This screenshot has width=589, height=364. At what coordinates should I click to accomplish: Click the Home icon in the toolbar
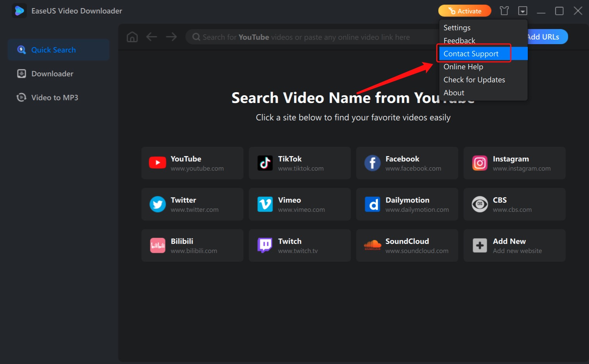point(132,37)
